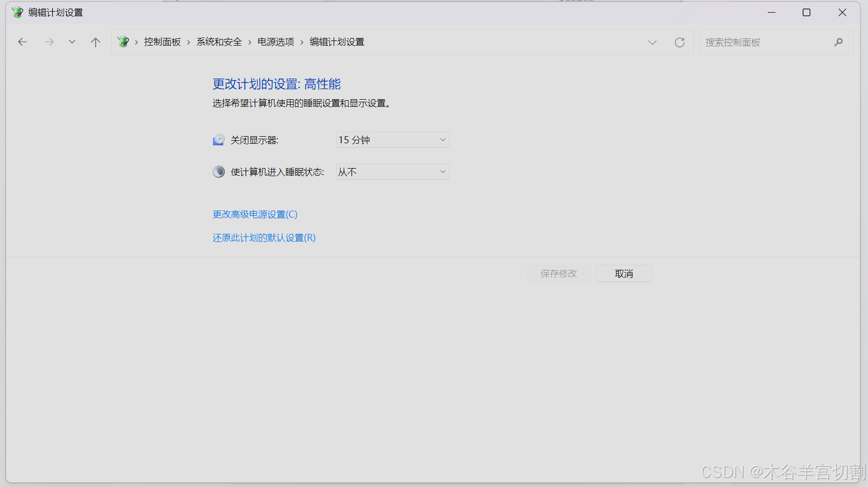Open 系统和安全 breadcrumb
868x487 pixels.
(x=219, y=42)
